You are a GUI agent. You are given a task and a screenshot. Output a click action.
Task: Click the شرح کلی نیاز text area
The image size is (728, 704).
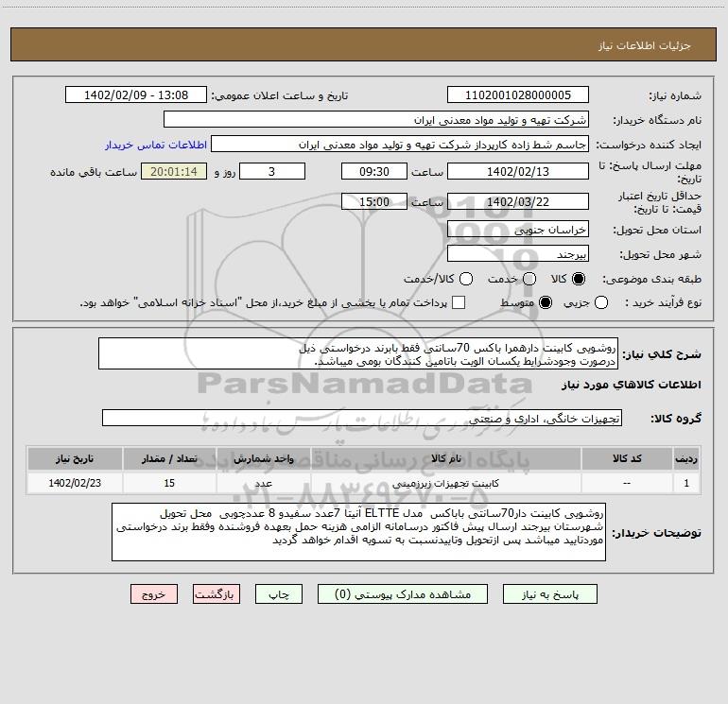coord(358,354)
